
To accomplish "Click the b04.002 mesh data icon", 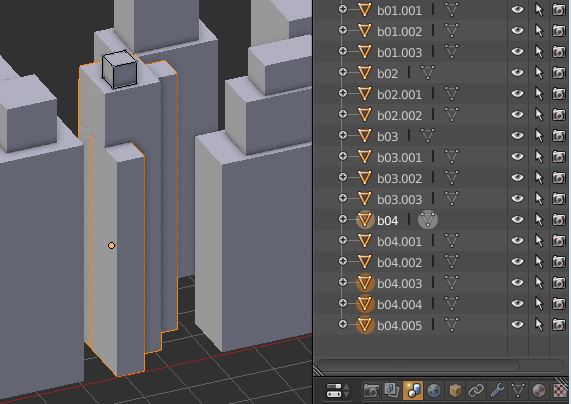I will click(x=452, y=262).
